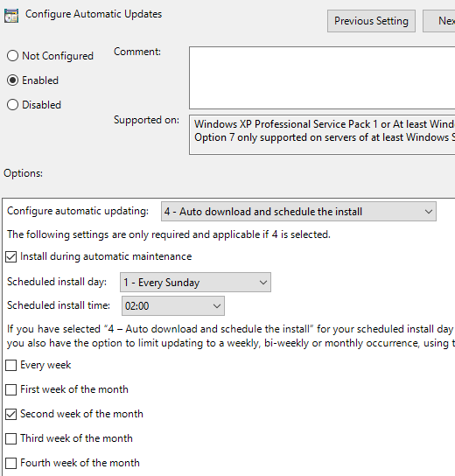Screen dimensions: 455x476
Task: Check First week of the month
Action: coord(10,389)
